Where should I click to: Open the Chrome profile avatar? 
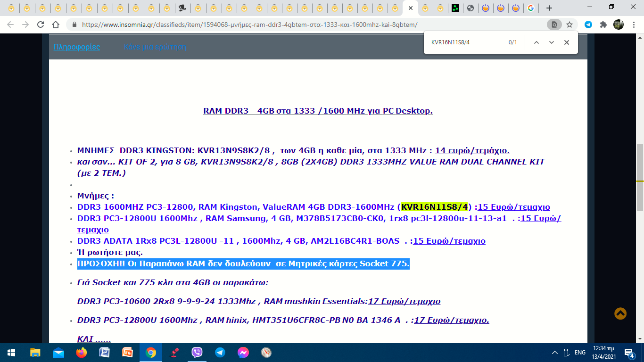[x=619, y=25]
